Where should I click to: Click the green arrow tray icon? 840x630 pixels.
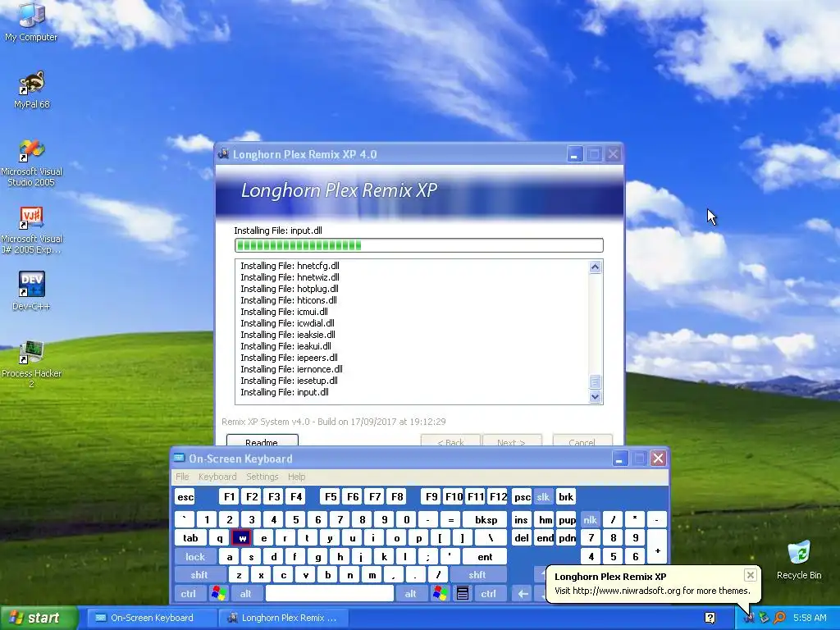coord(764,618)
